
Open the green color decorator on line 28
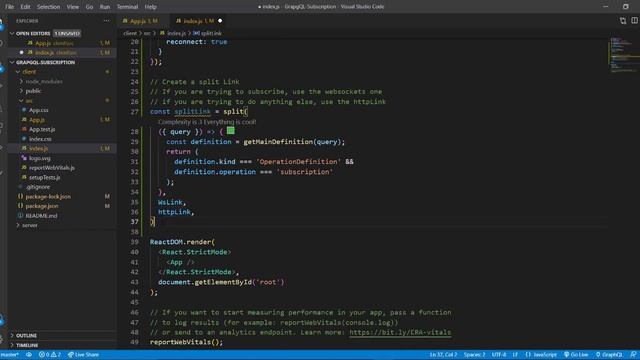tap(231, 131)
